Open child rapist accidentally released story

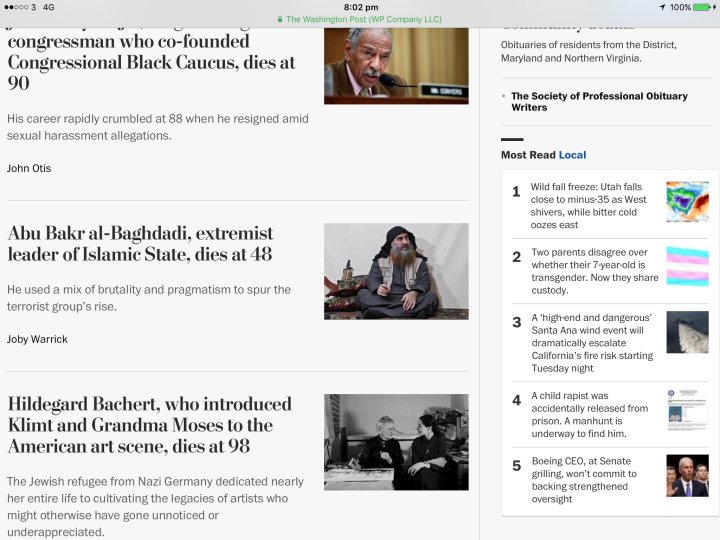tap(590, 415)
